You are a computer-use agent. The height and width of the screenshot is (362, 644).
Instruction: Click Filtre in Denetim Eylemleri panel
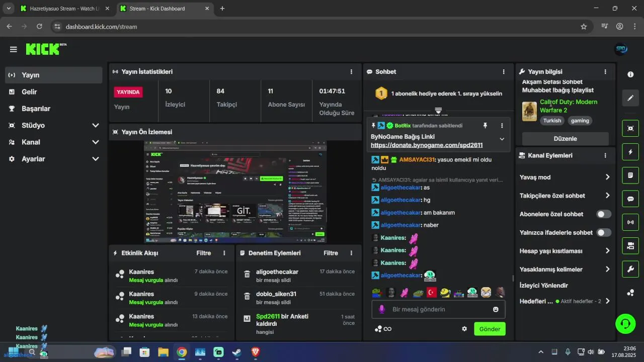coord(331,253)
